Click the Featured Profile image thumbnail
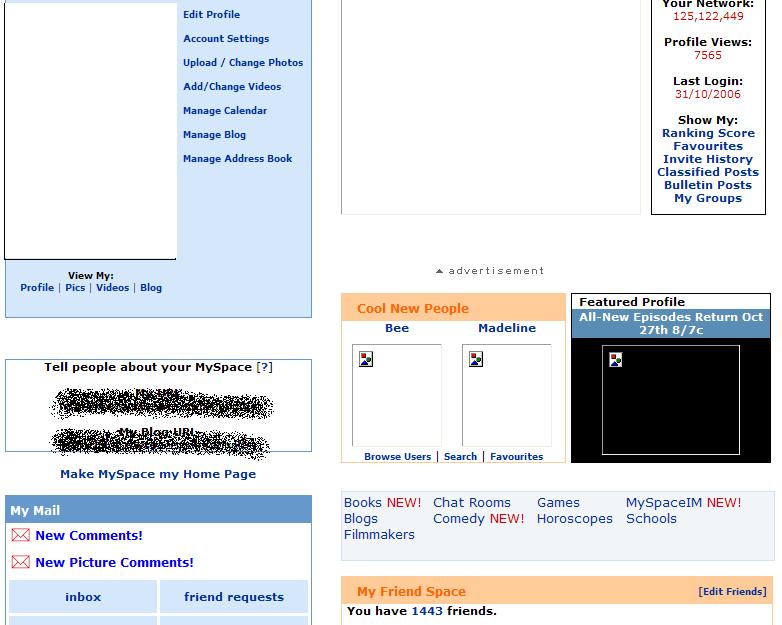The image size is (782, 625). (671, 400)
